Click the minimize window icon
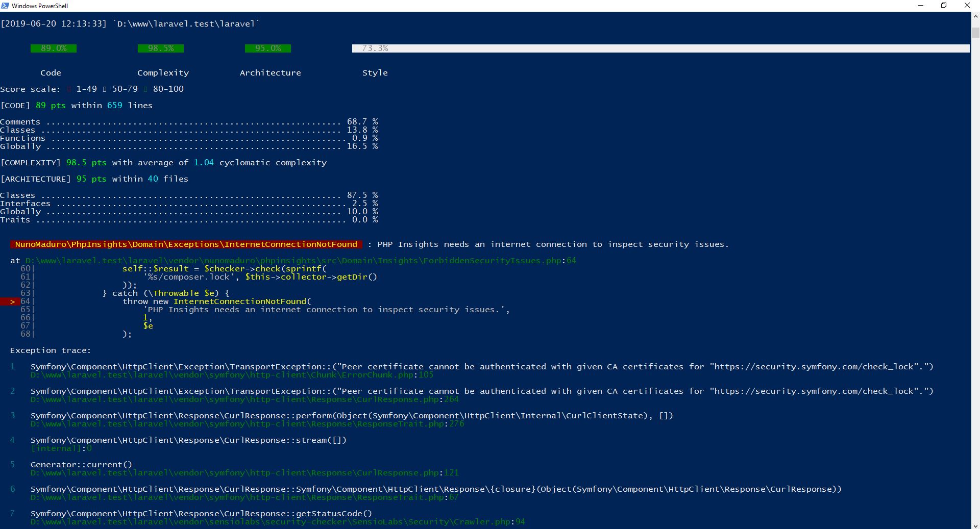Image resolution: width=980 pixels, height=529 pixels. click(920, 6)
